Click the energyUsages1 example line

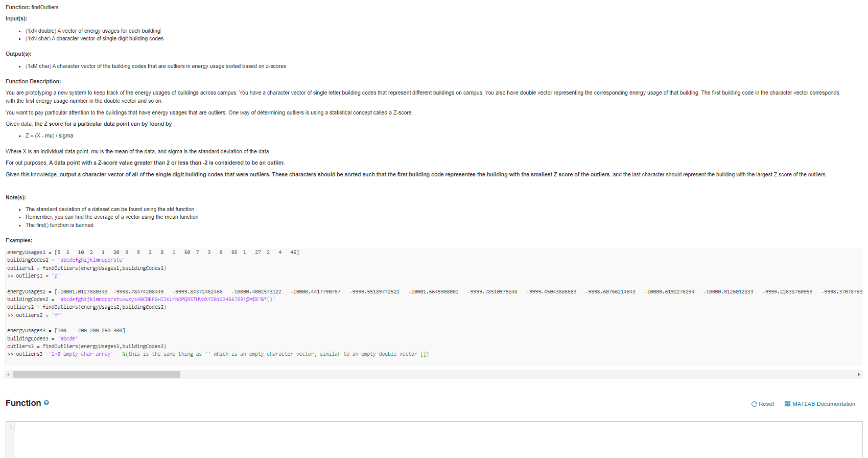coord(153,253)
